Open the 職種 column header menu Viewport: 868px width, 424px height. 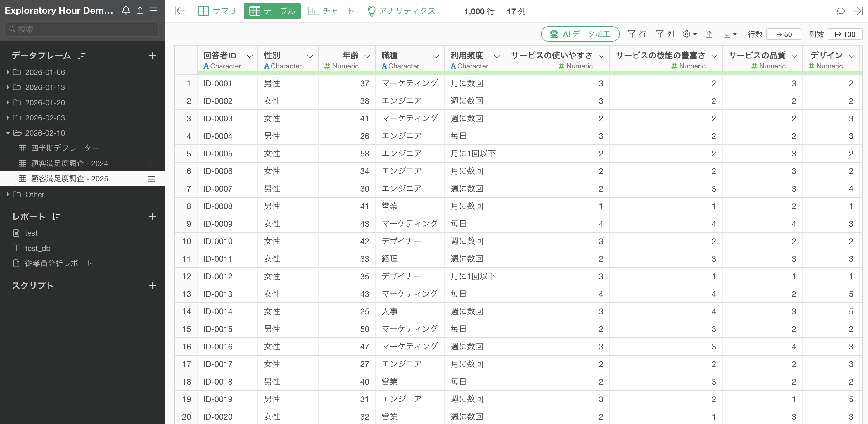click(436, 56)
